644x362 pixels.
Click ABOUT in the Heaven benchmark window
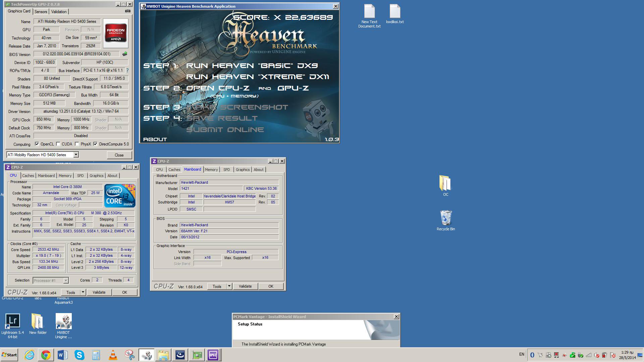point(155,139)
